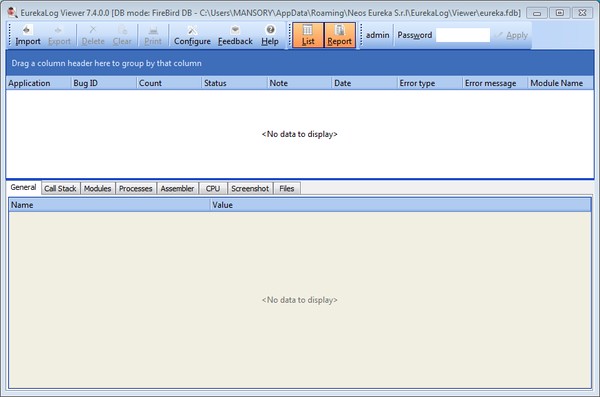Switch to the Modules tab
This screenshot has width=600, height=397.
tap(98, 189)
